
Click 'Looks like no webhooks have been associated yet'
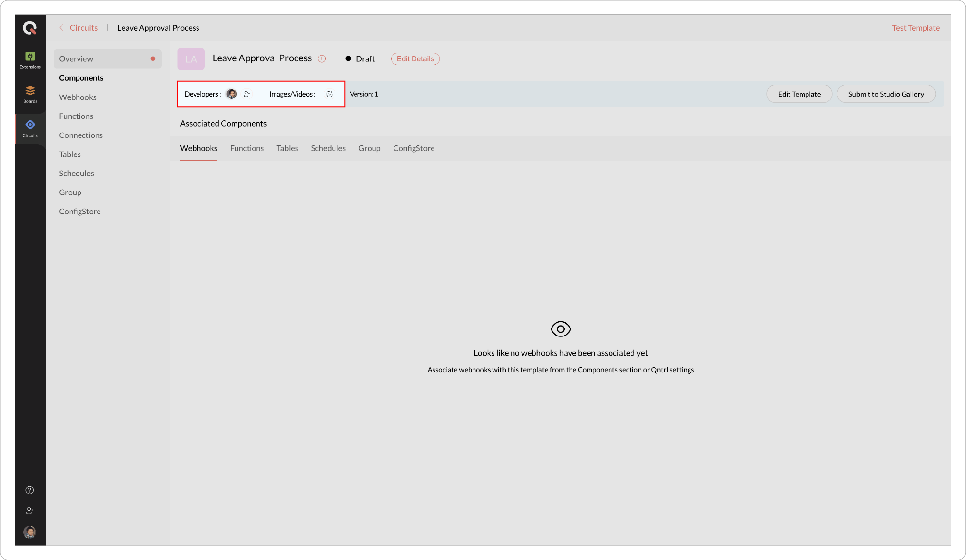point(561,353)
